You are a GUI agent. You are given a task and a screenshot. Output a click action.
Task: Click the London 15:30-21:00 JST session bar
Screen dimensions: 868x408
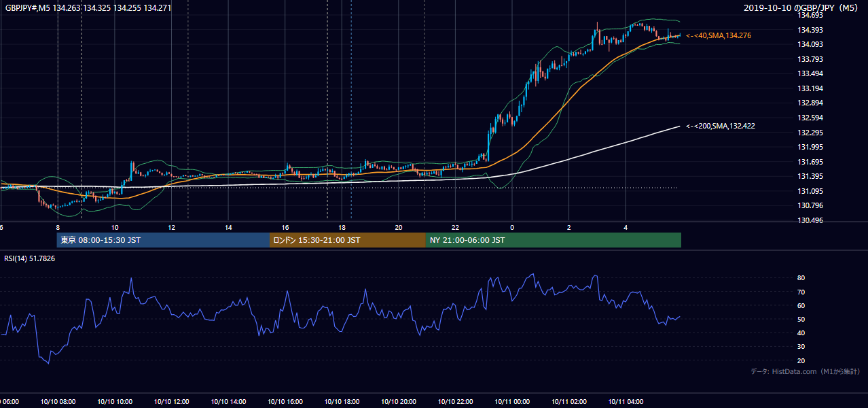[348, 240]
